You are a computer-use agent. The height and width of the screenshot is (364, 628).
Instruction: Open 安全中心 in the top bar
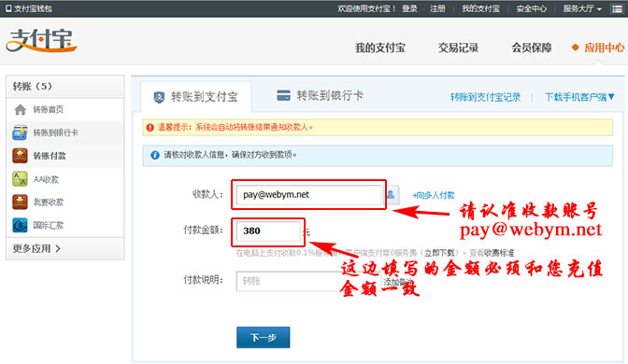pyautogui.click(x=531, y=8)
